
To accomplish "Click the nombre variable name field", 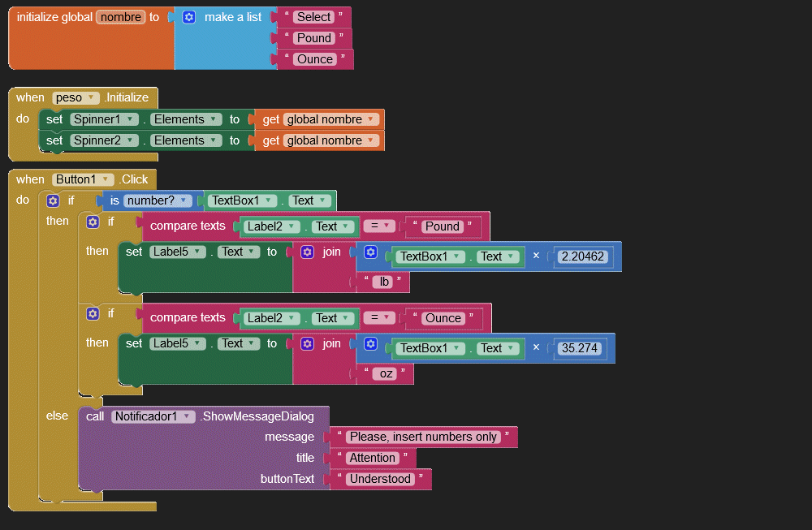I will point(120,17).
